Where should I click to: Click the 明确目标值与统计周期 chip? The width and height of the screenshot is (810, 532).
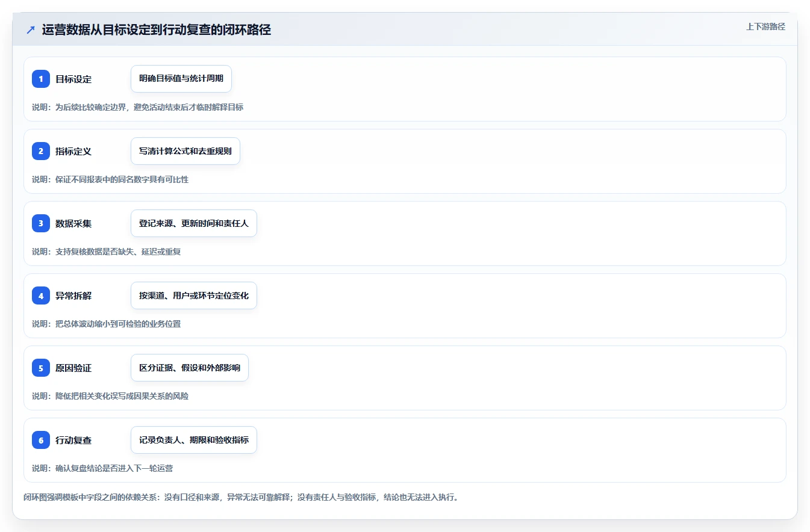pos(181,79)
